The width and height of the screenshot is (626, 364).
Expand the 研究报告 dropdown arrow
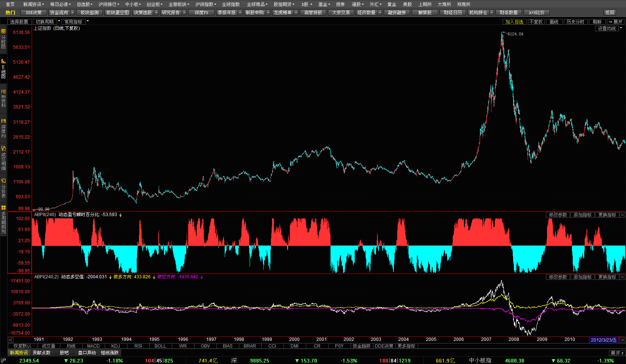pos(184,13)
